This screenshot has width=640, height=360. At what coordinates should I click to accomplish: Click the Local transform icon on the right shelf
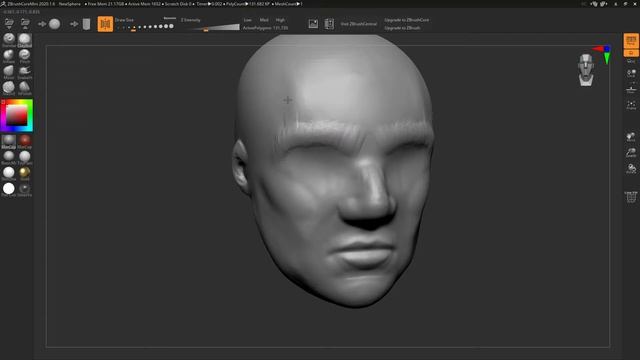click(x=631, y=73)
